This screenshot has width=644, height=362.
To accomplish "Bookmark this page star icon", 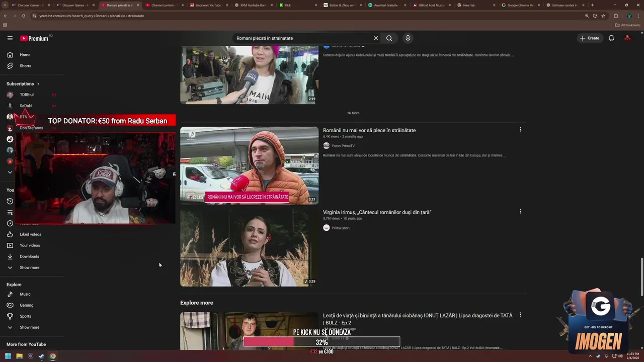I will 603,16.
